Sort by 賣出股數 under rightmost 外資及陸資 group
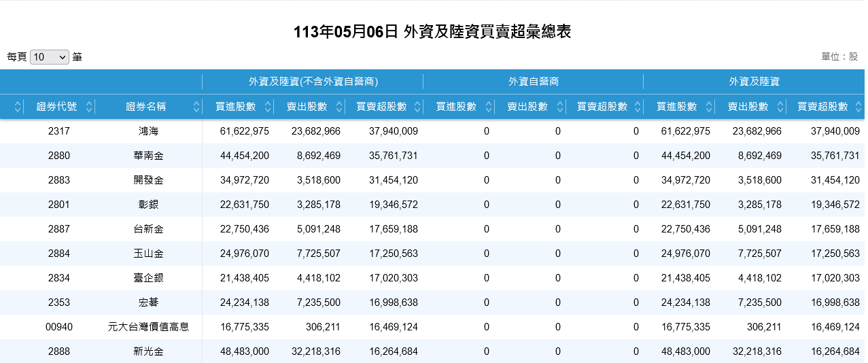This screenshot has width=868, height=363. click(x=780, y=107)
